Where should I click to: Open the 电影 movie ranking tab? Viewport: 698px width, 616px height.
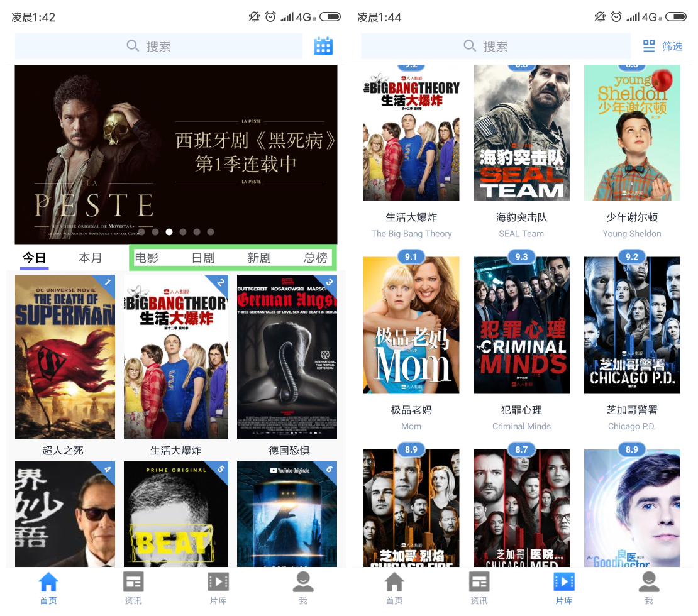coord(147,257)
